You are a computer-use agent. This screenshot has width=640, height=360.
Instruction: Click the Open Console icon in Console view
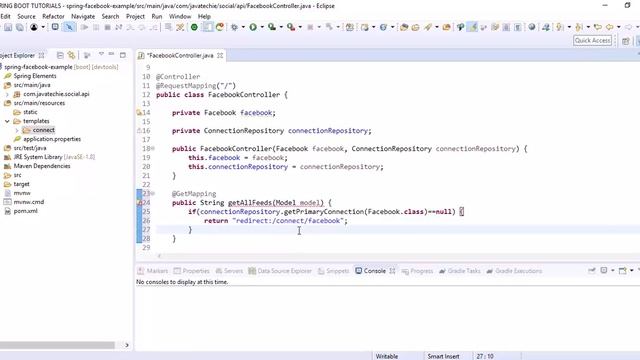[622, 271]
